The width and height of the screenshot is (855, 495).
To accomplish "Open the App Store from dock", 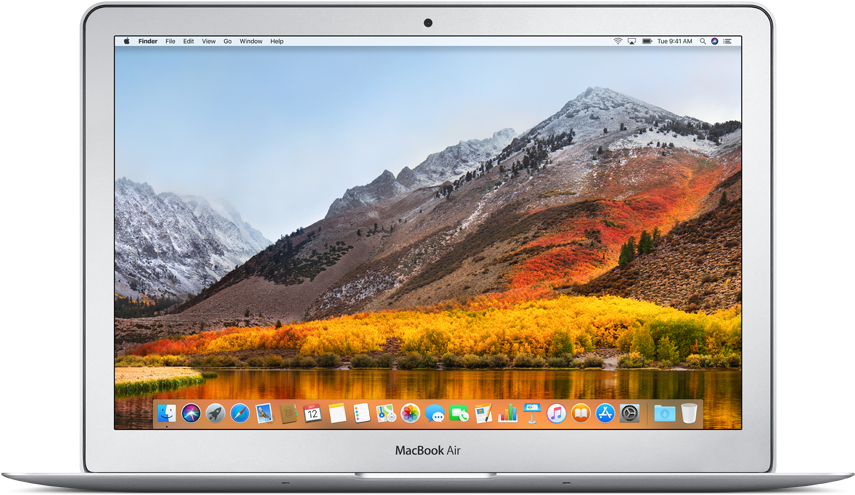I will click(605, 413).
